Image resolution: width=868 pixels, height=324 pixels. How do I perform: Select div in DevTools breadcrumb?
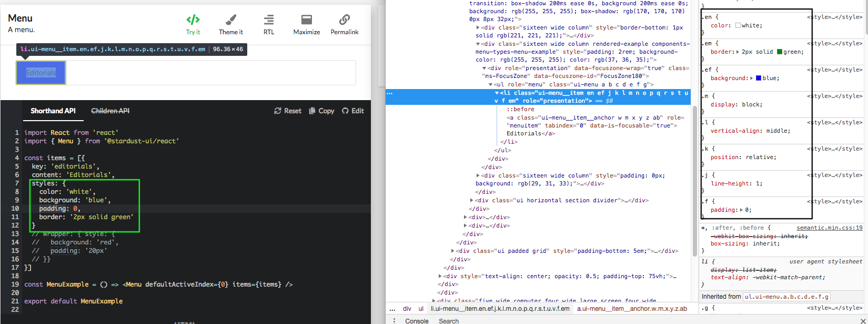(407, 309)
